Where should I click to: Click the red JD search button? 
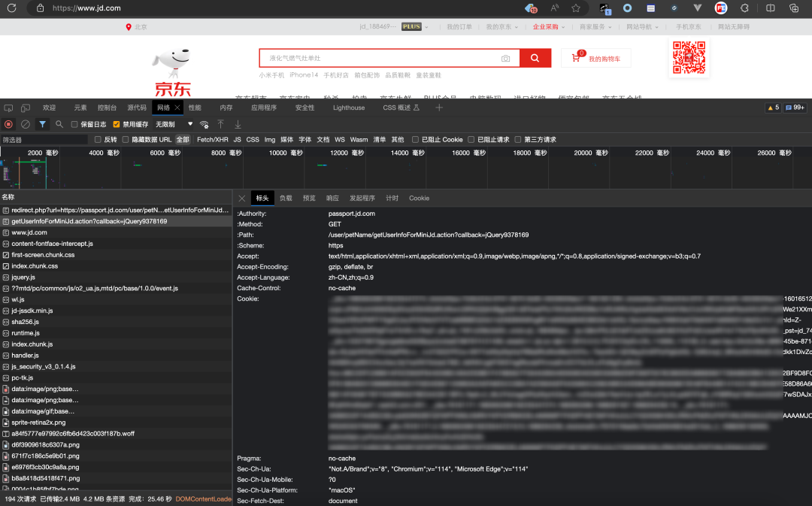(535, 58)
